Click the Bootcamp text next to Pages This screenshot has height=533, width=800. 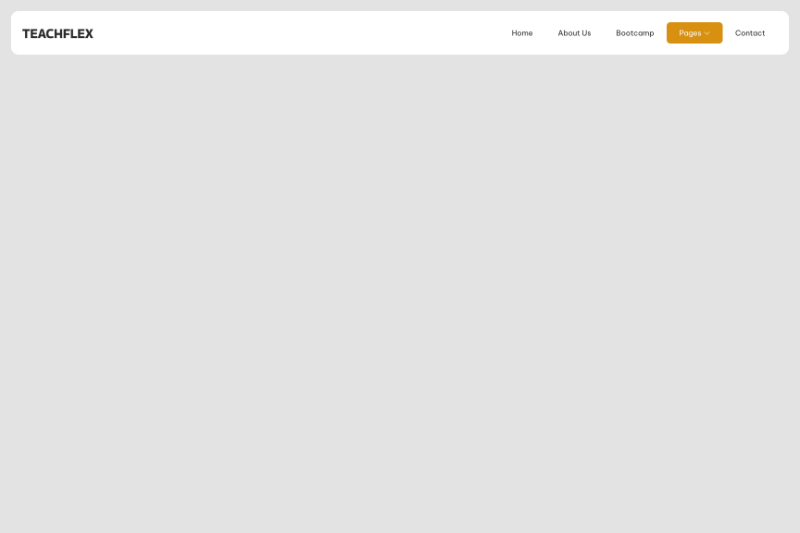(x=635, y=33)
